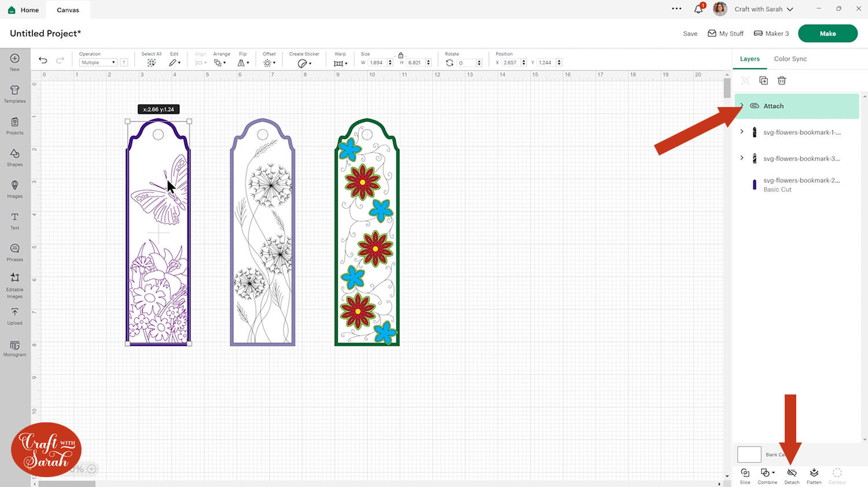This screenshot has width=868, height=487.
Task: Delete the selected layer with the trash icon
Action: [782, 80]
